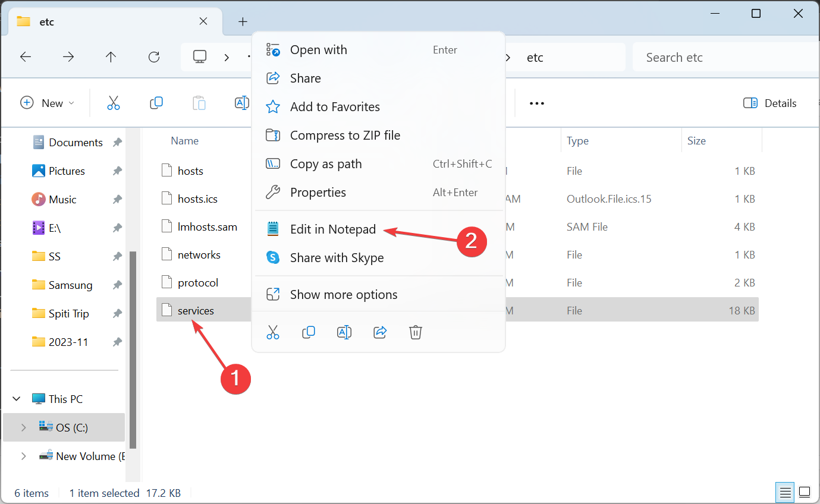Viewport: 820px width, 504px height.
Task: Open the Samsung folder in the sidebar
Action: [x=70, y=285]
